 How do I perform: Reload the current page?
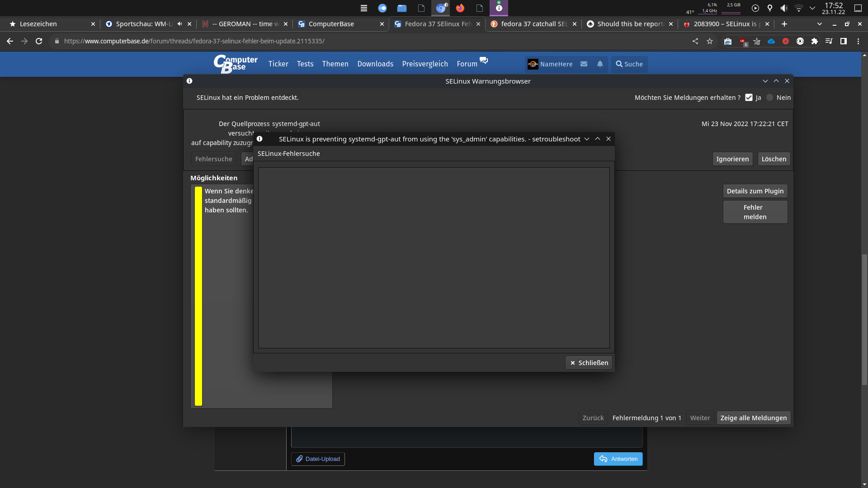[x=39, y=41]
